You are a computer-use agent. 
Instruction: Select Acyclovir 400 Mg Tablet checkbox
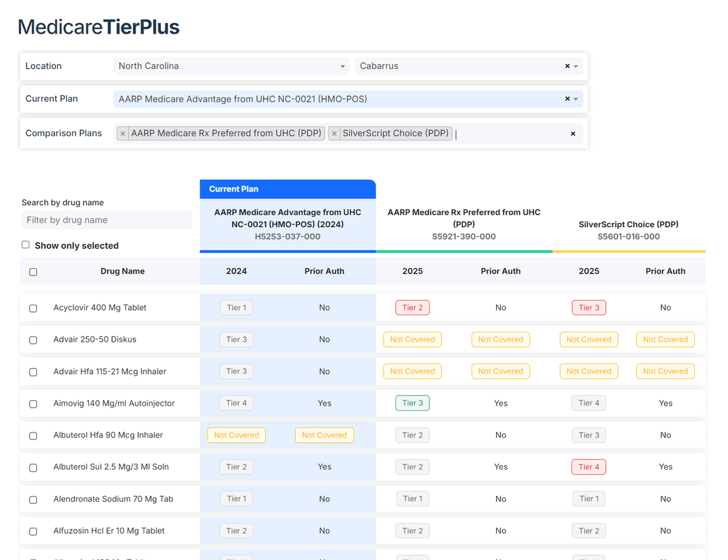33,309
